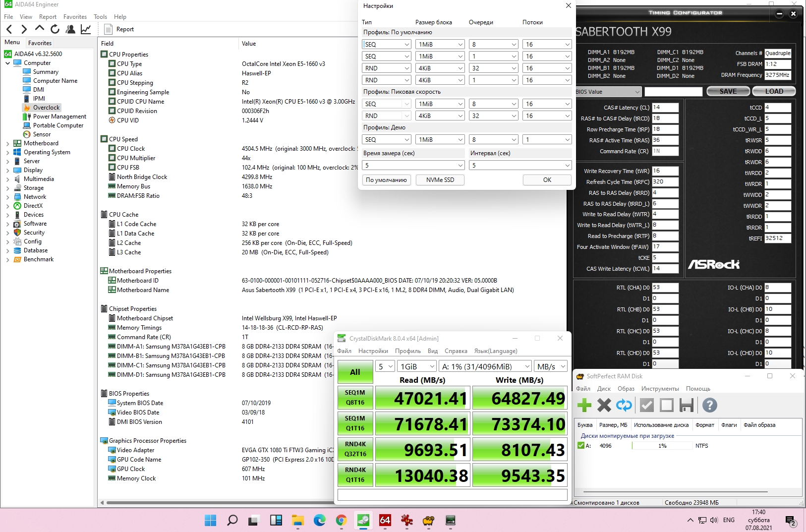Image resolution: width=806 pixels, height=532 pixels.
Task: Go up one level in AIDA64
Action: coord(40,29)
